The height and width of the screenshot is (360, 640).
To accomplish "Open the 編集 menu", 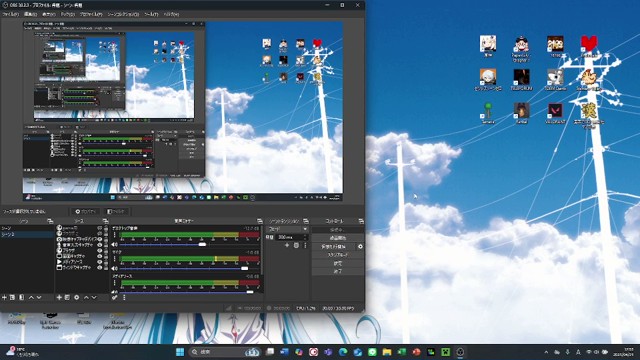I will tap(30, 14).
